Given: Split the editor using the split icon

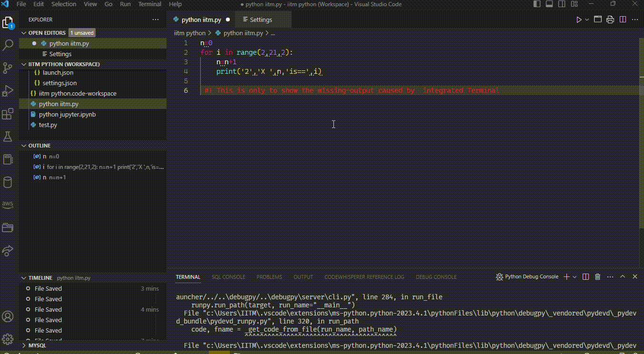Looking at the screenshot, I should pos(623,20).
